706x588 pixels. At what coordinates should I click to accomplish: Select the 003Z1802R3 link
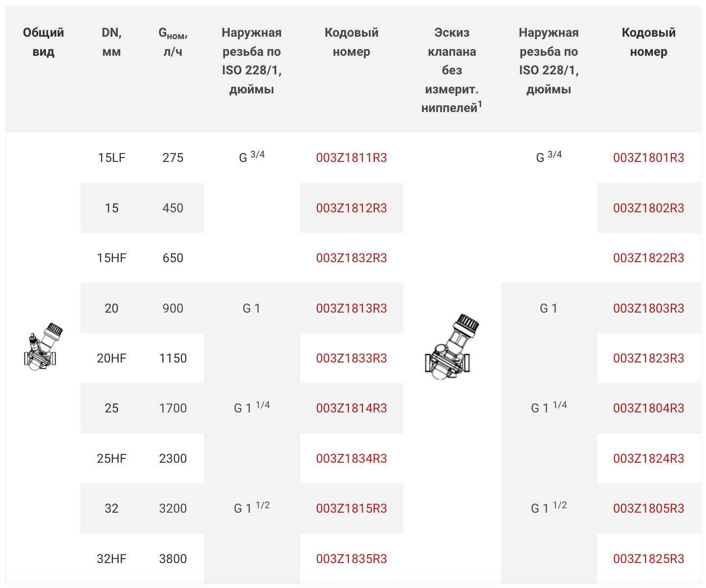649,208
